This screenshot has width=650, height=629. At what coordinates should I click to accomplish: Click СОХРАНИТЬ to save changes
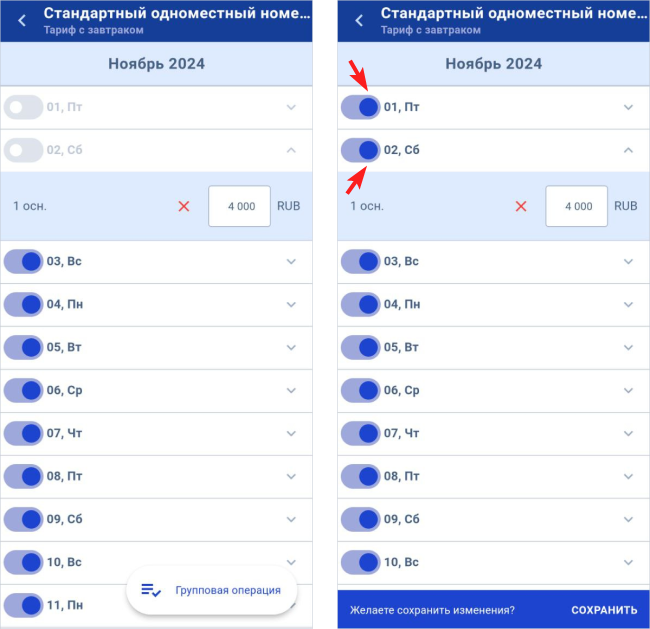(x=604, y=610)
